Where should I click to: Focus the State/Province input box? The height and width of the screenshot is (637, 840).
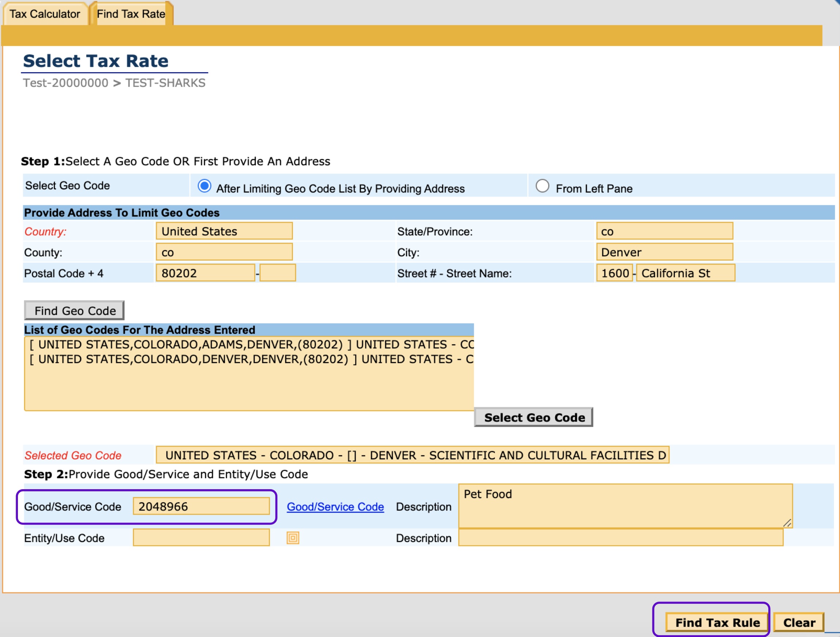pos(664,231)
